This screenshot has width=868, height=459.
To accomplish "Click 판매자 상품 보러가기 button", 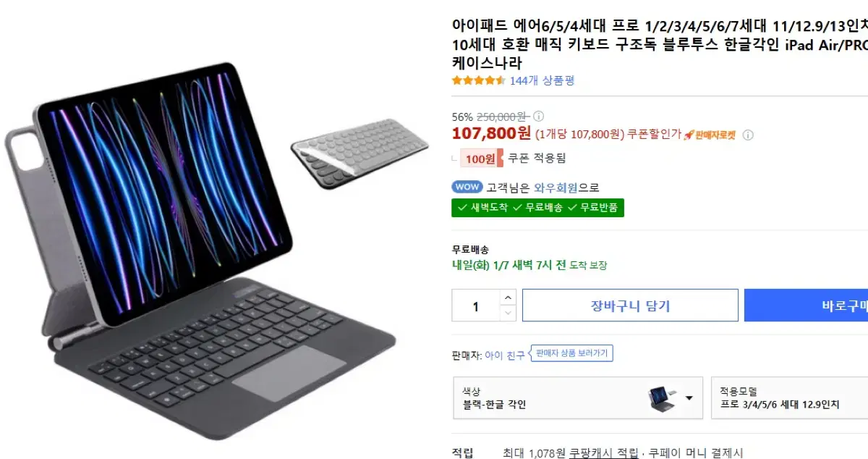I will 571,353.
